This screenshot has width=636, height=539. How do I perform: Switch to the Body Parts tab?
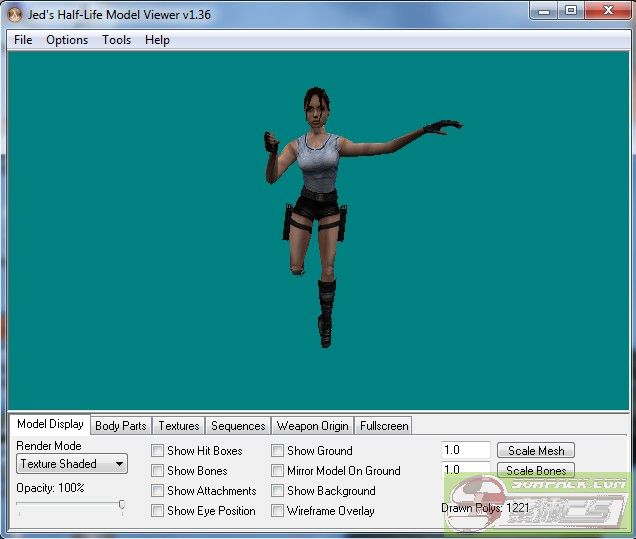pyautogui.click(x=120, y=426)
